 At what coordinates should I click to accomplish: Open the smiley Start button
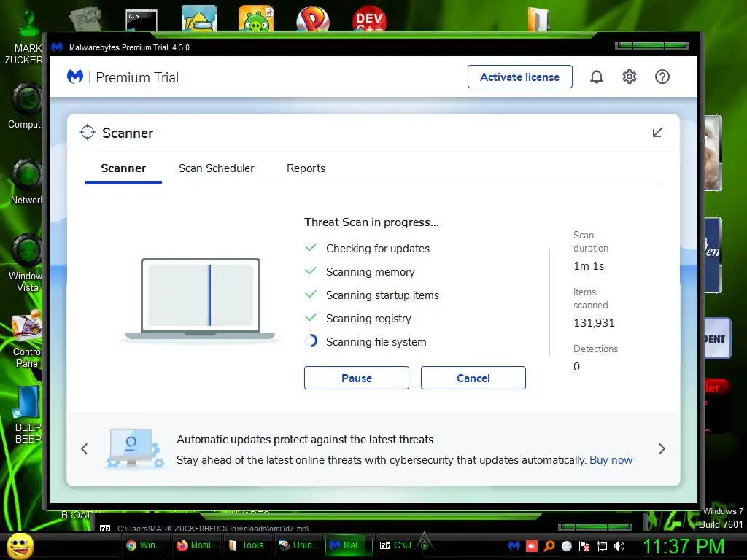(x=20, y=546)
